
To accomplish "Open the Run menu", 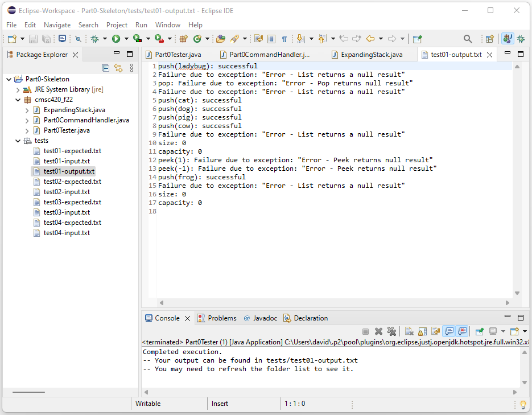I will (141, 25).
